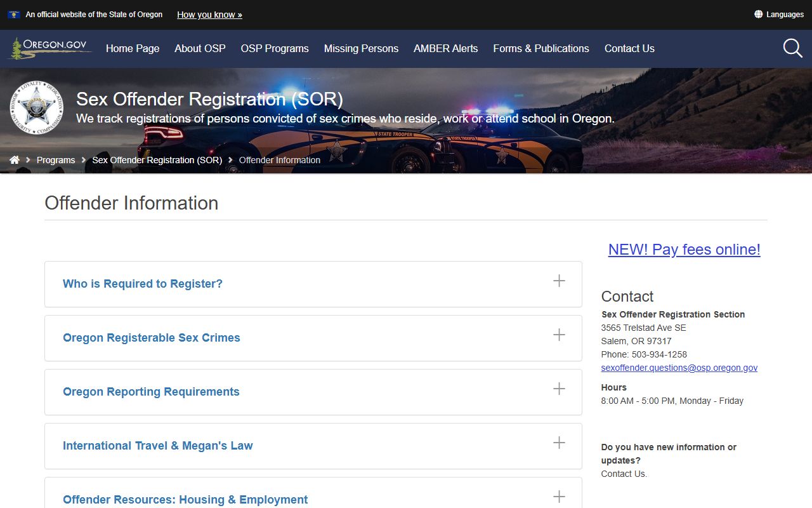This screenshot has height=508, width=812.
Task: Open the Home Page nav item
Action: (x=133, y=48)
